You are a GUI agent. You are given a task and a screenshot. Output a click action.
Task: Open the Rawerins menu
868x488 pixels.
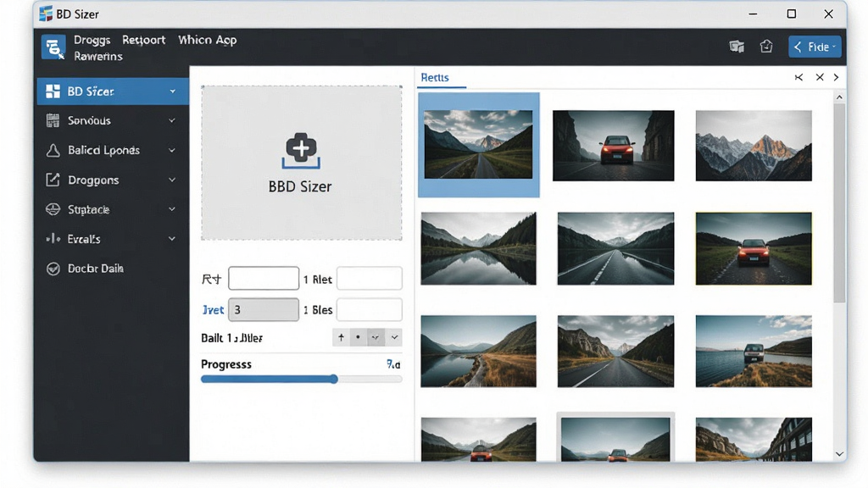98,57
